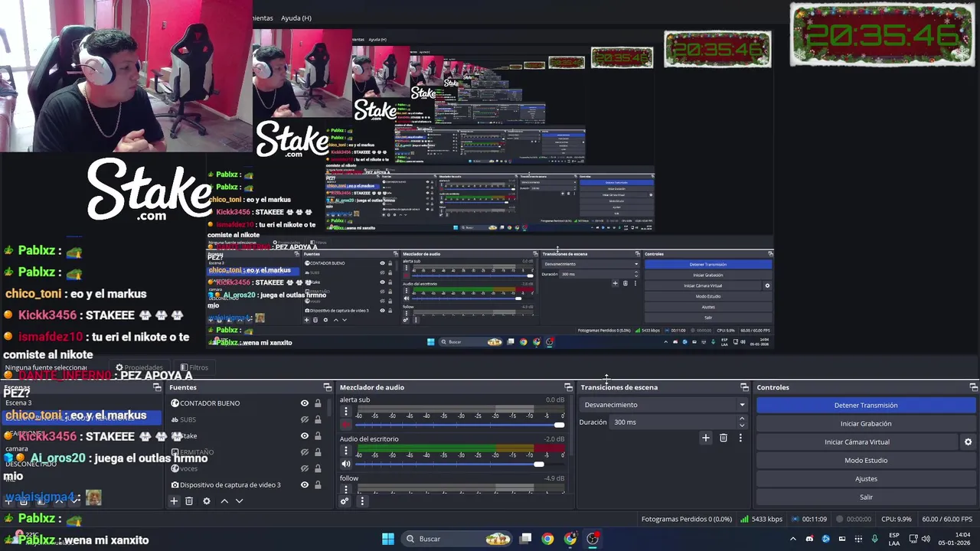Open Audio del escritorio options menu
Viewport: 980px width, 551px height.
346,451
